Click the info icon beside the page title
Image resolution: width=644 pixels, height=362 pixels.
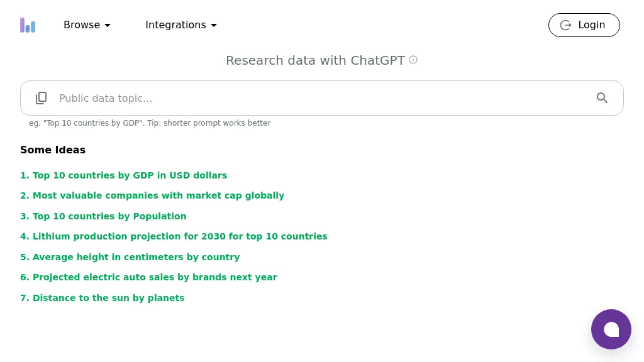[x=413, y=60]
